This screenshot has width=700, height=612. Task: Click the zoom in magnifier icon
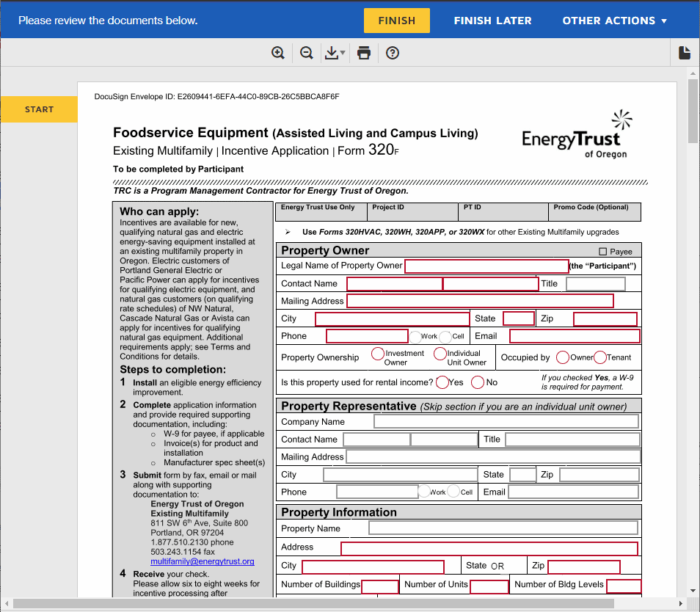pos(277,53)
